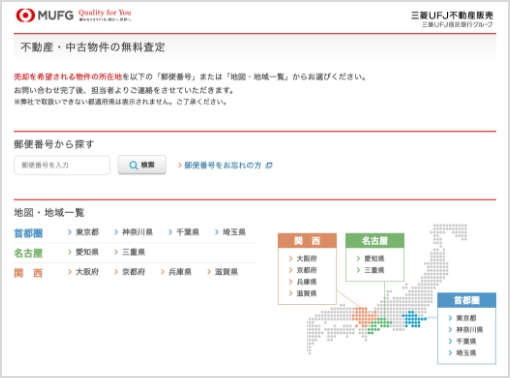Click the 地図・地域一覧 section heading
510x378 pixels.
49,212
